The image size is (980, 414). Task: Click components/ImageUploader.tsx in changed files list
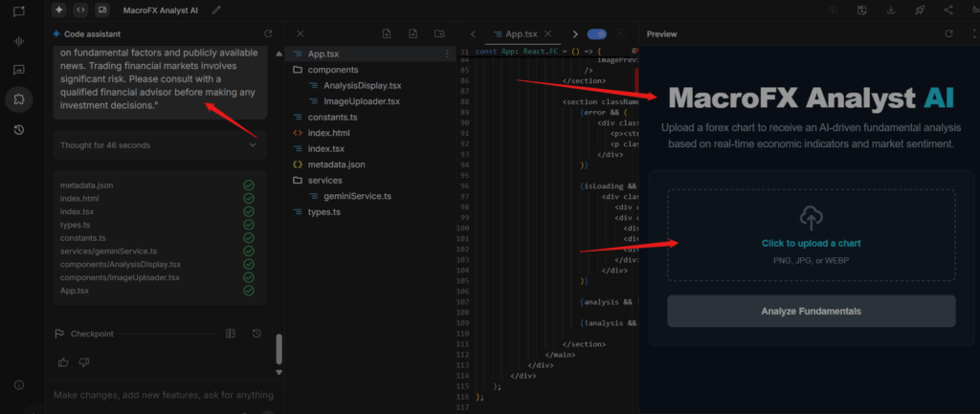pos(120,277)
